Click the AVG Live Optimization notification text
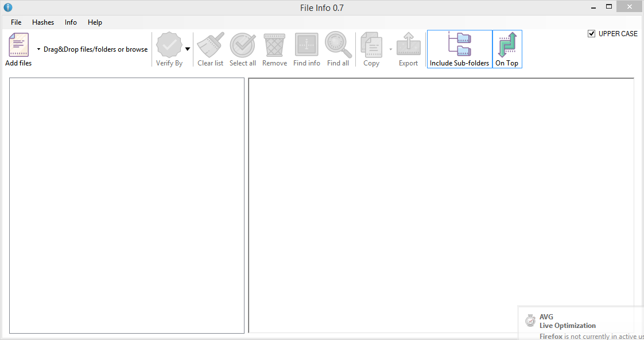Screen dimensions: 644x340 [x=567, y=321]
